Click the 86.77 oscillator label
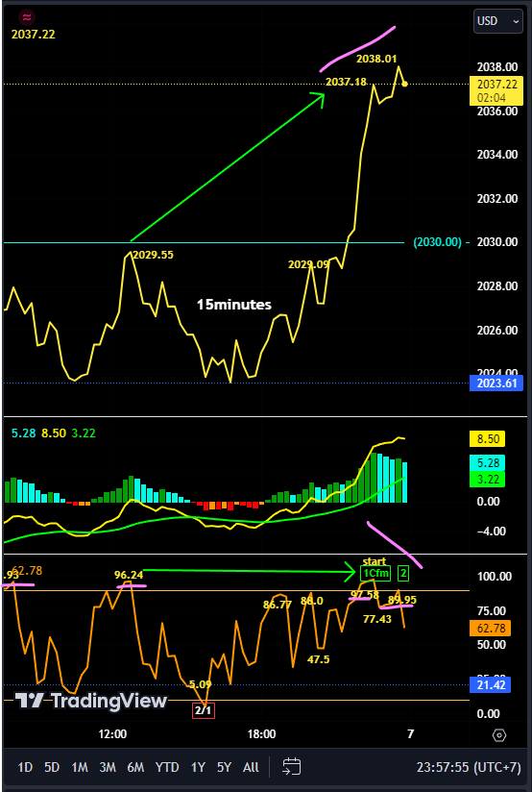The image size is (532, 792). [x=278, y=605]
